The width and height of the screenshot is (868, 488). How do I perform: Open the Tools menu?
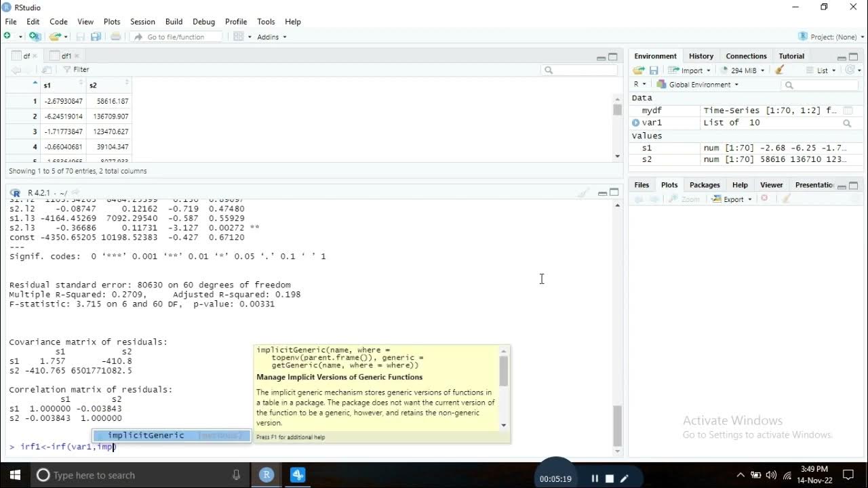coord(266,22)
